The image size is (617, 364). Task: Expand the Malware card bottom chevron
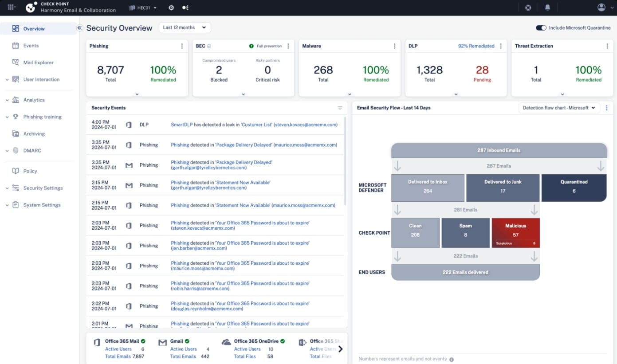coord(350,94)
